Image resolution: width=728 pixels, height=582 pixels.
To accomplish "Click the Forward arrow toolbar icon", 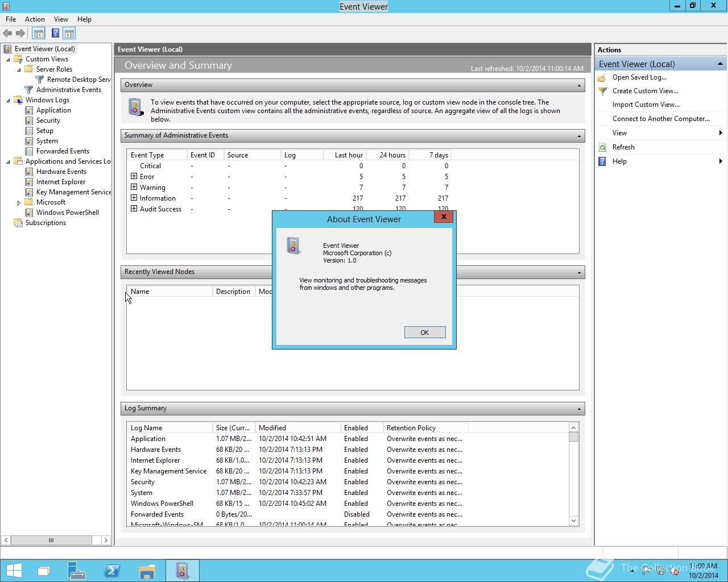I will (x=20, y=34).
